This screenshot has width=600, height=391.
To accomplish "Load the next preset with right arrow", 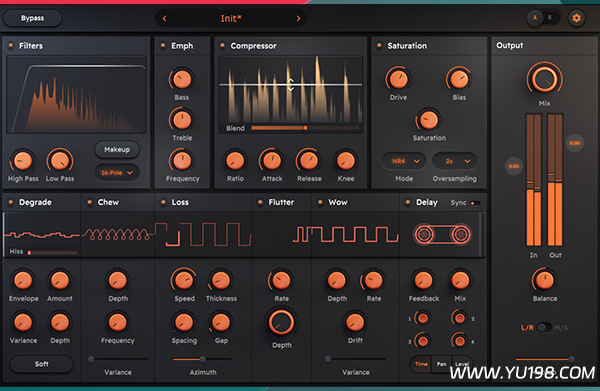I will [298, 18].
